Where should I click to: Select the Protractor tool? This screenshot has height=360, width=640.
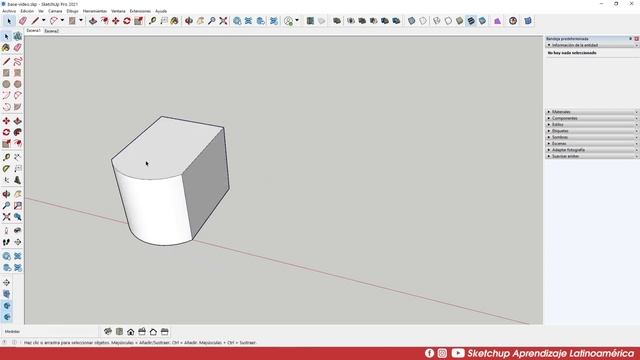pyautogui.click(x=6, y=169)
